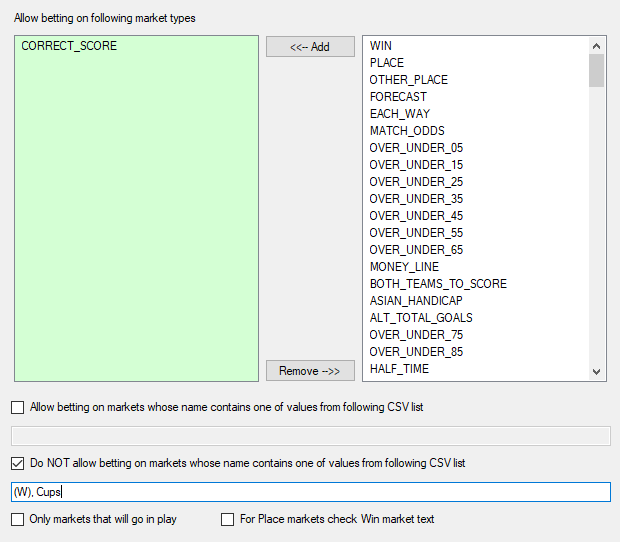The width and height of the screenshot is (620, 542).
Task: Uncheck the Do NOT allow betting checkbox
Action: tap(17, 463)
